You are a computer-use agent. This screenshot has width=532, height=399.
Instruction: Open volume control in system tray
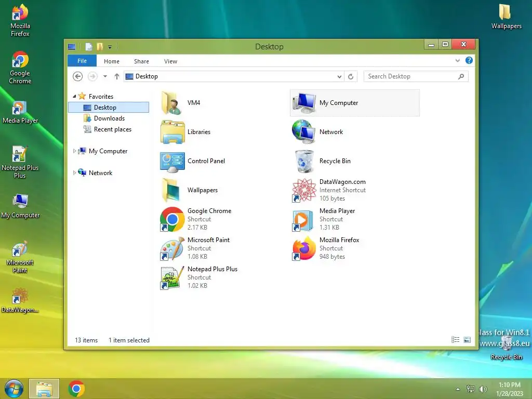click(483, 389)
